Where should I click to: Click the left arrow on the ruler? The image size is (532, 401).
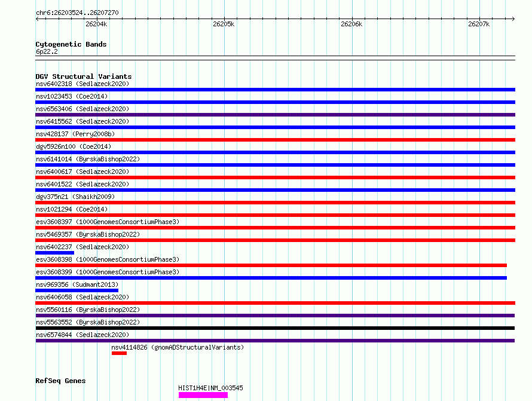(x=37, y=19)
